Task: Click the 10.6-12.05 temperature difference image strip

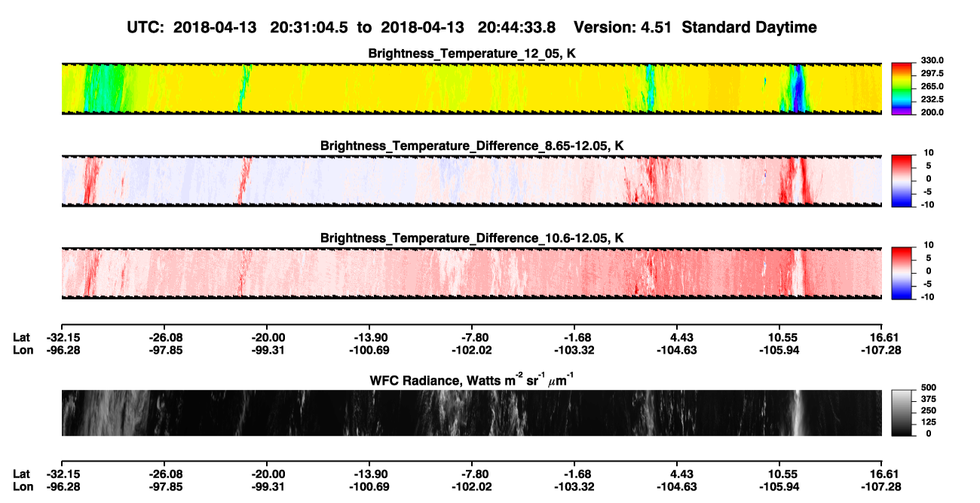Action: [x=471, y=272]
